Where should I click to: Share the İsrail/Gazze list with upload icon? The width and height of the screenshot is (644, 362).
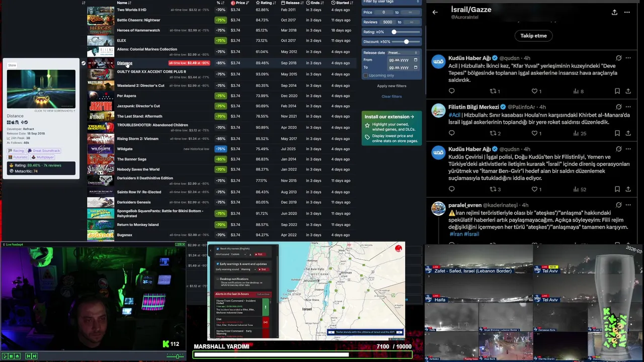(614, 12)
